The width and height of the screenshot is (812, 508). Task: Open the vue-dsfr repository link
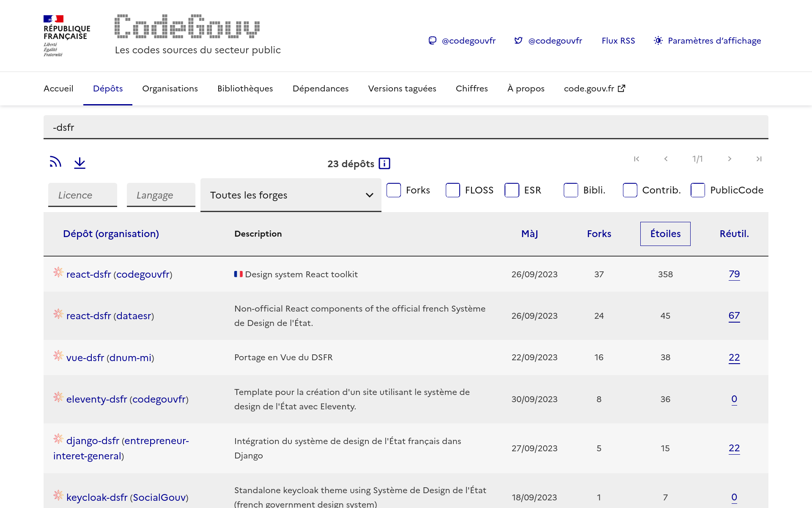coord(85,358)
